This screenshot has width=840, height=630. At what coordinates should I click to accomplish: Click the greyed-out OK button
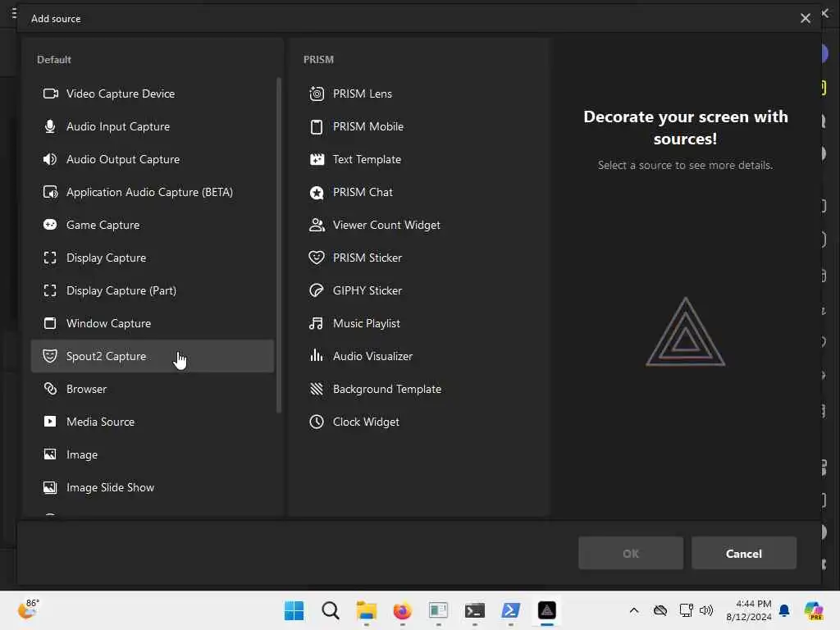(x=631, y=554)
